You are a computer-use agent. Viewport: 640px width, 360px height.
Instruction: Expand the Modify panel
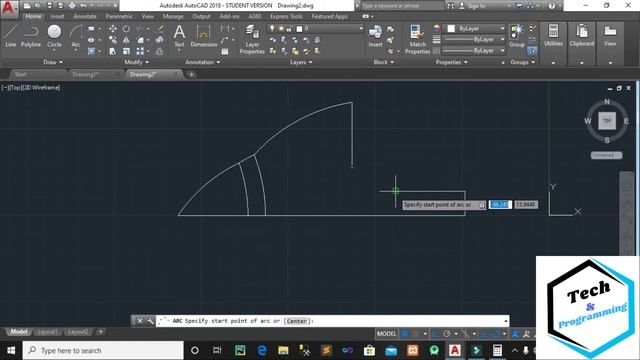pyautogui.click(x=137, y=62)
